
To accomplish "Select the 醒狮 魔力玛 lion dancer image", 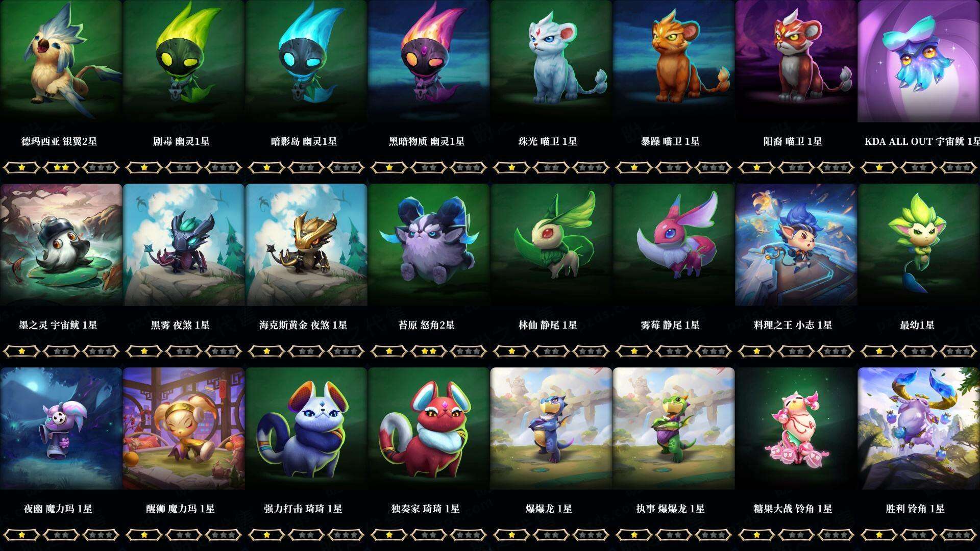I will coord(184,429).
